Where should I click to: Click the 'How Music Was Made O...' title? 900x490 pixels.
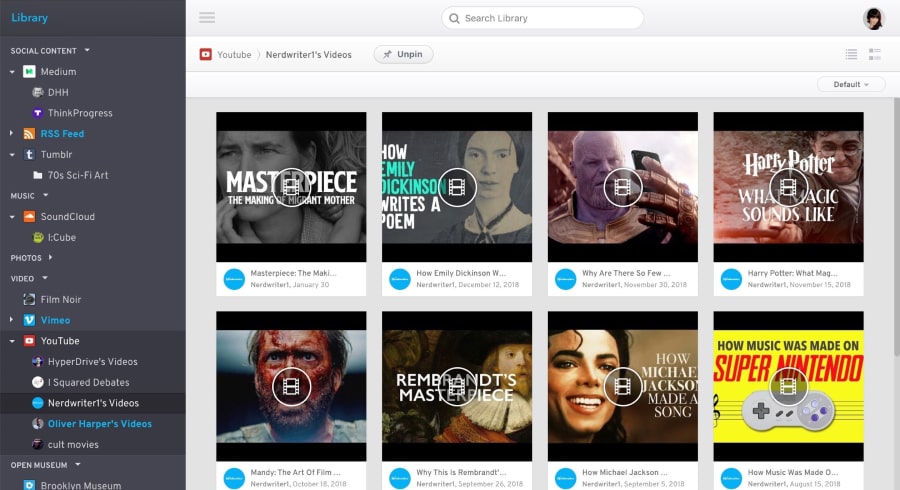793,472
